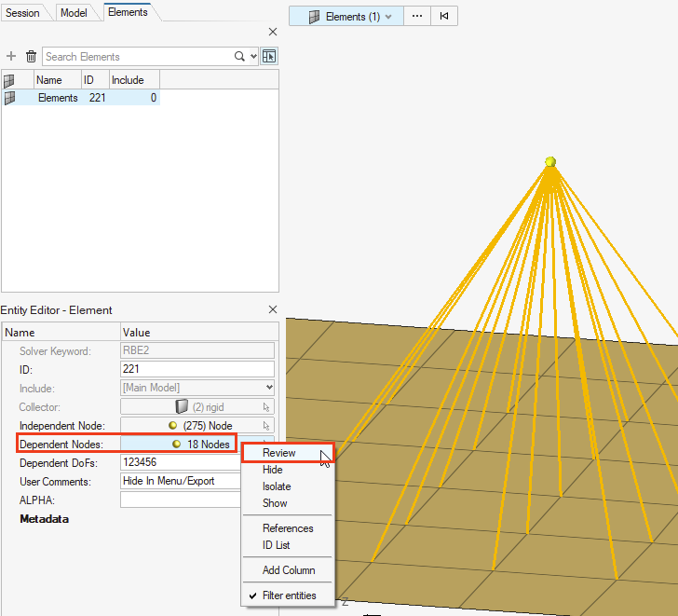Click the Collector (2) rigid field
Image resolution: width=678 pixels, height=616 pixels.
point(197,406)
